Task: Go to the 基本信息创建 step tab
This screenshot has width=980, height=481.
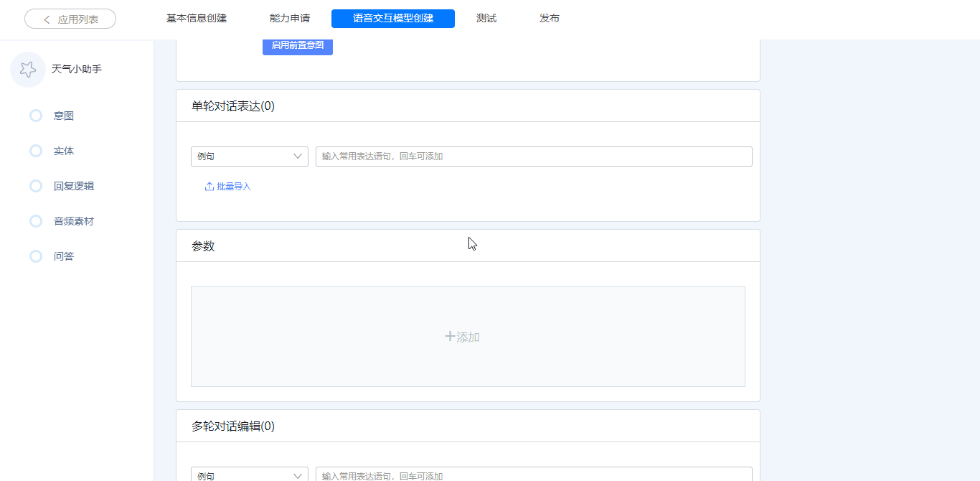Action: click(197, 19)
